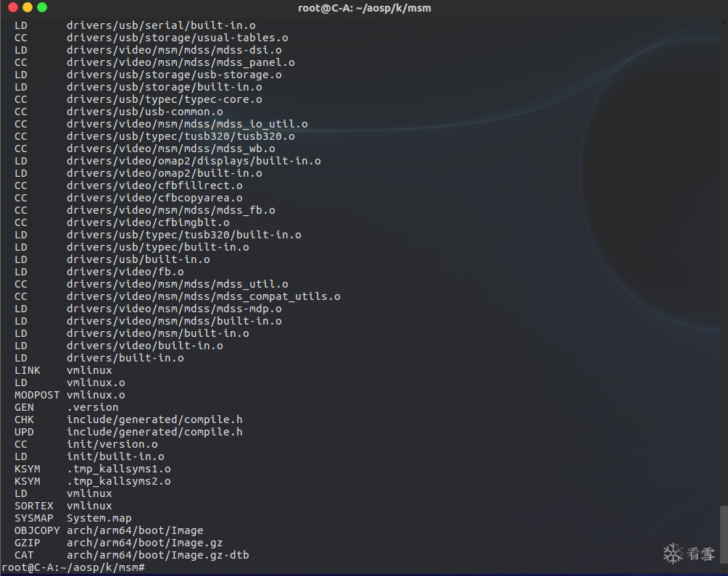This screenshot has width=728, height=576.
Task: Click drivers/usb/storage/usb-storage.o text
Action: [x=174, y=75]
